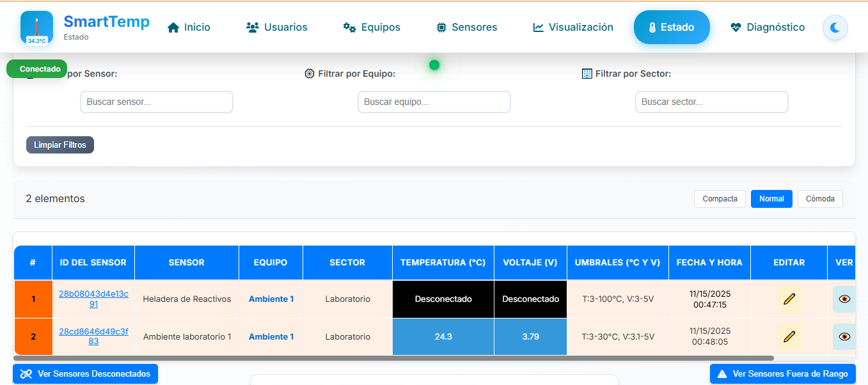Viewport: 868px width, 385px height.
Task: Click the eye icon for sensor 28cd8646d49c3f83
Action: pyautogui.click(x=844, y=336)
